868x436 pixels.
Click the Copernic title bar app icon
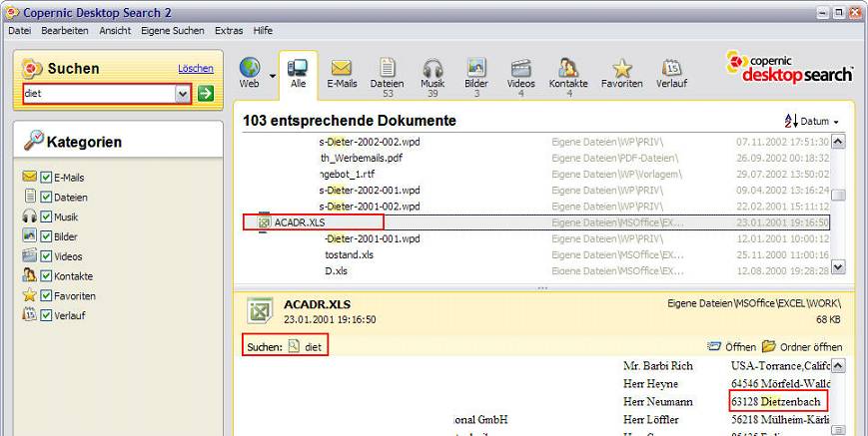(12, 13)
